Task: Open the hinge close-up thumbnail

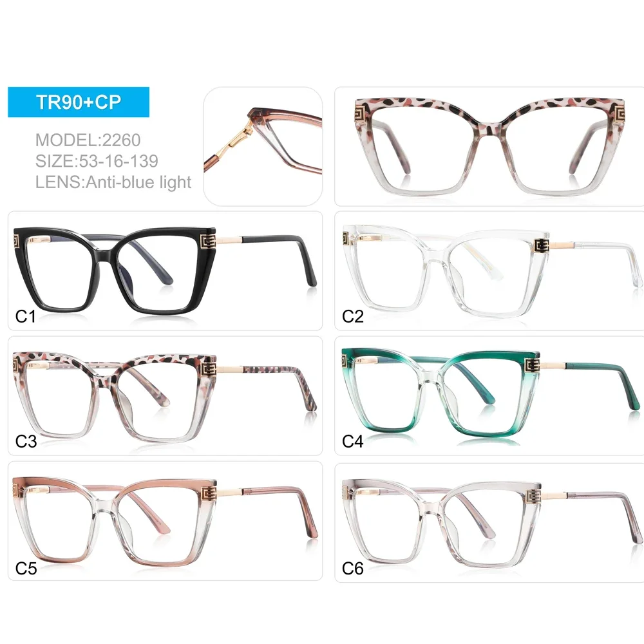Action: point(263,146)
